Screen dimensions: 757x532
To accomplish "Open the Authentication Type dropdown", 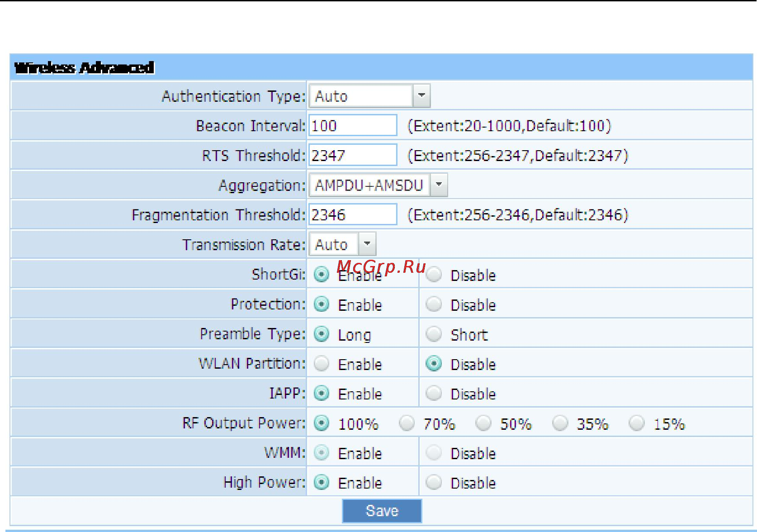I will tap(369, 96).
